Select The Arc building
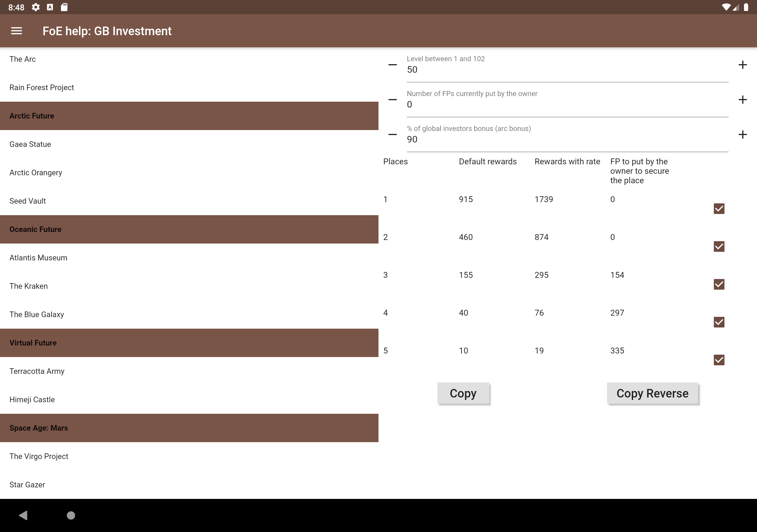Image resolution: width=757 pixels, height=532 pixels. click(x=22, y=59)
